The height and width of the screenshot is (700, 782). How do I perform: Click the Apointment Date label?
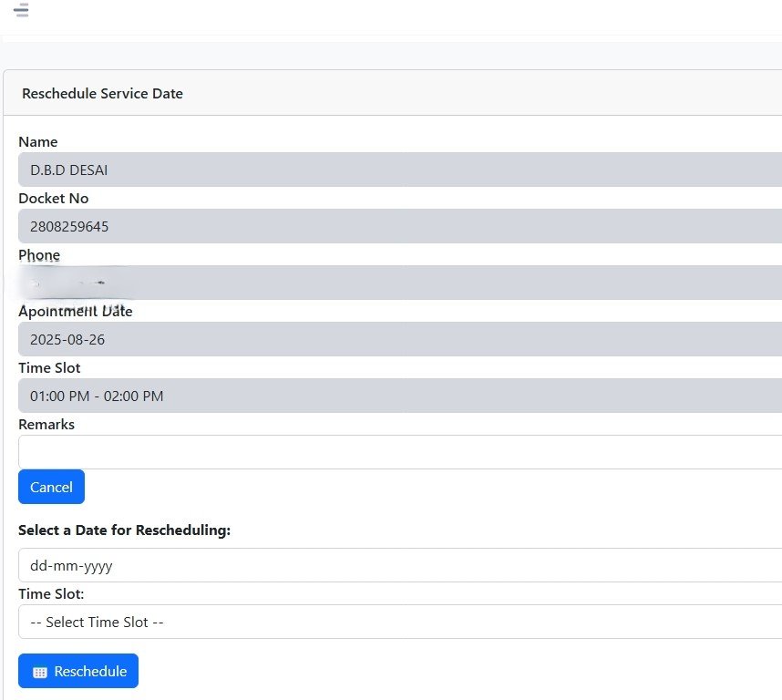click(76, 311)
